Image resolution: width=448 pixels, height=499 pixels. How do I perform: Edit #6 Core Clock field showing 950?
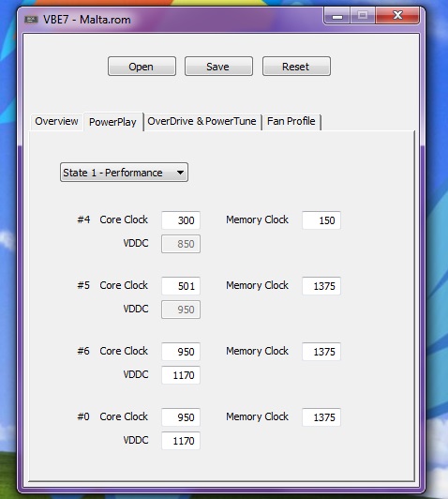(x=181, y=352)
